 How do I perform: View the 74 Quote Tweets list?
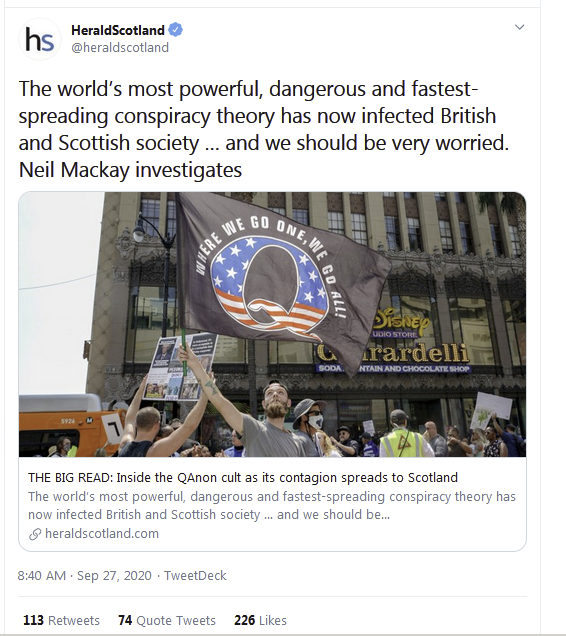click(167, 620)
